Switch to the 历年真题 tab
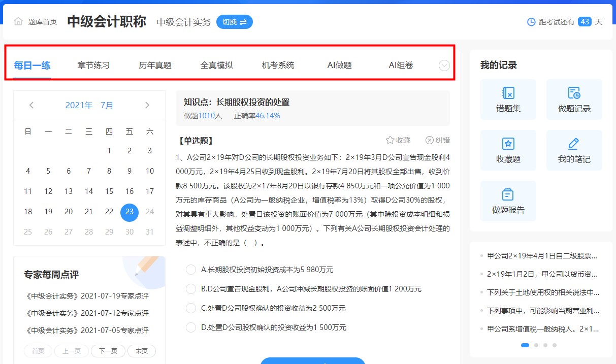 click(154, 65)
